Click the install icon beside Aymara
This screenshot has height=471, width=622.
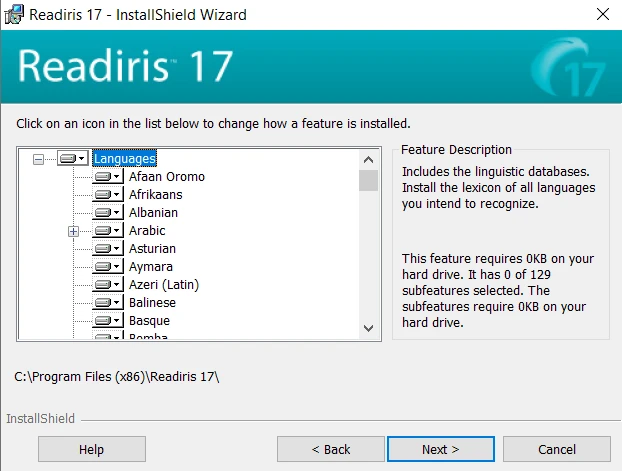coord(107,267)
